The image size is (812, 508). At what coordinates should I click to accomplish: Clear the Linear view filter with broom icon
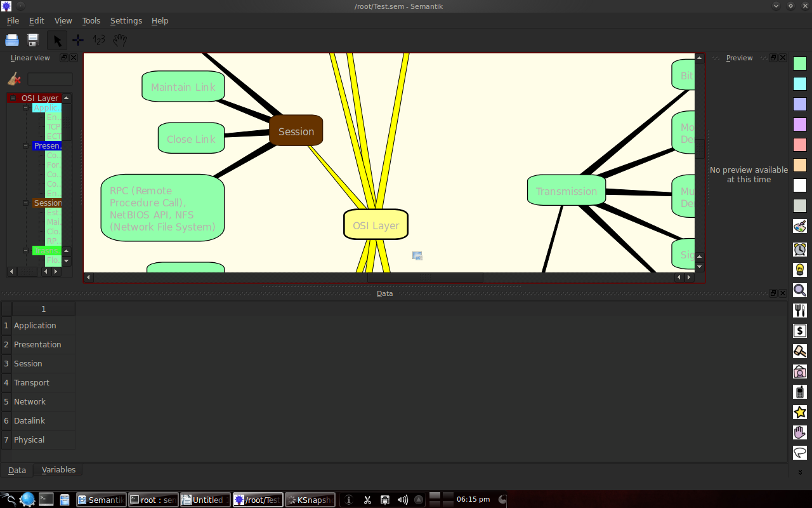[14, 79]
